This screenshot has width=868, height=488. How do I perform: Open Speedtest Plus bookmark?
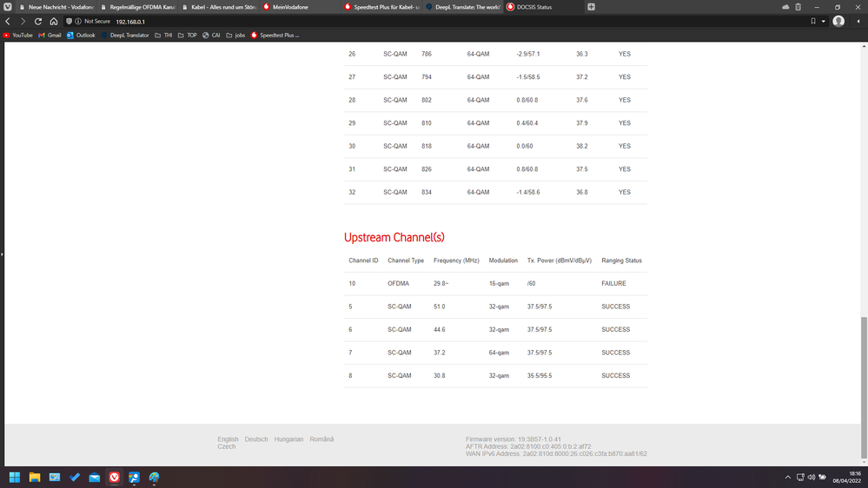(x=275, y=35)
